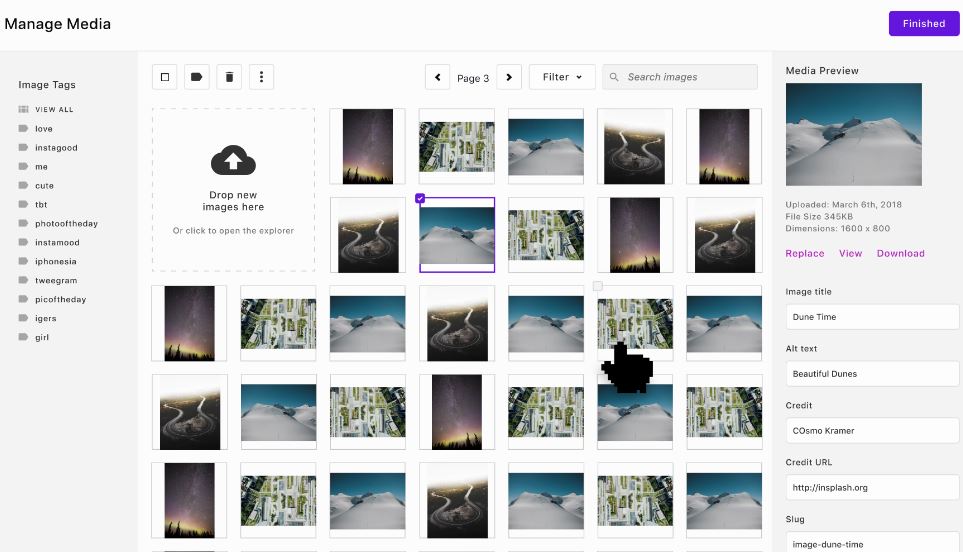Click the grid icon beside VIEW ALL

tap(23, 109)
